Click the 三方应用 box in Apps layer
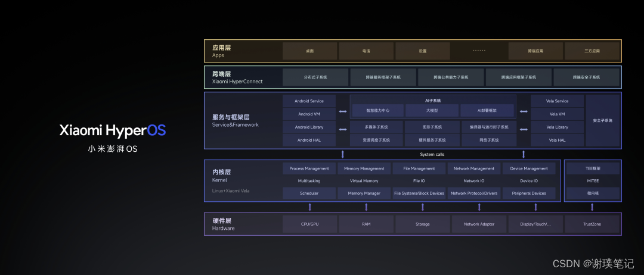The width and height of the screenshot is (644, 275). 592,51
